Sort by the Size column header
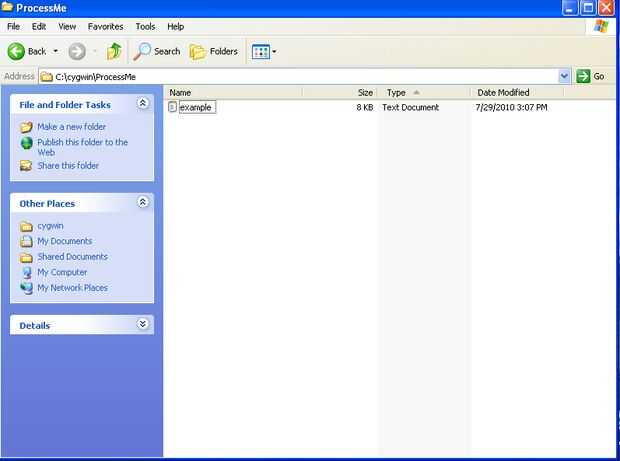The image size is (620, 461). [x=340, y=93]
